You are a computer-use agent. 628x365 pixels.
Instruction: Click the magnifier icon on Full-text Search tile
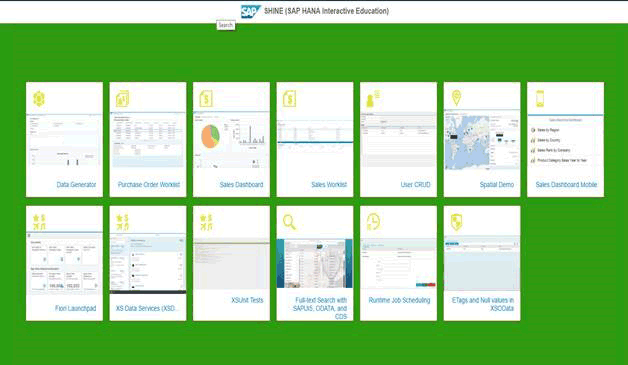(x=289, y=222)
